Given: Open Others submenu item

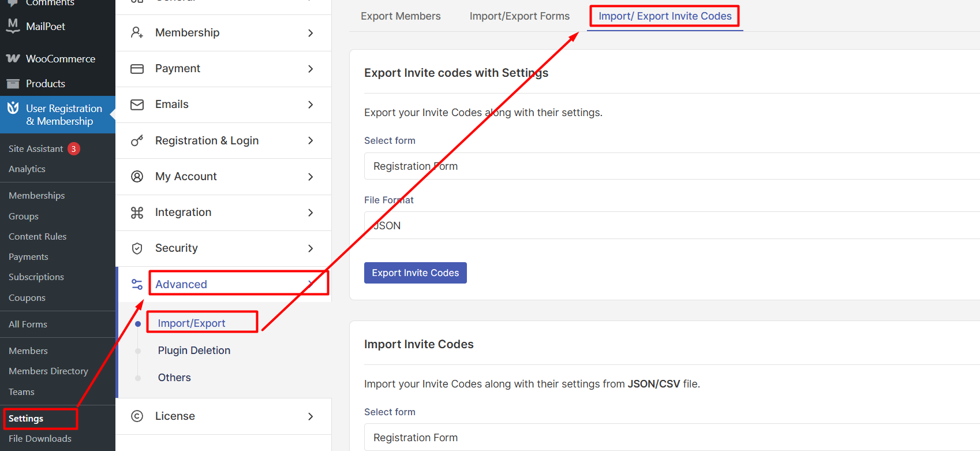Looking at the screenshot, I should pyautogui.click(x=174, y=378).
